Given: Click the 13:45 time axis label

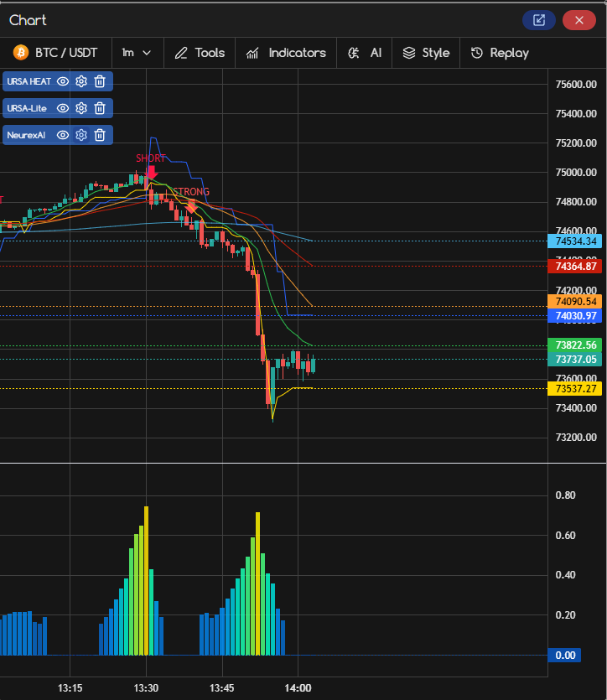Looking at the screenshot, I should pyautogui.click(x=222, y=687).
